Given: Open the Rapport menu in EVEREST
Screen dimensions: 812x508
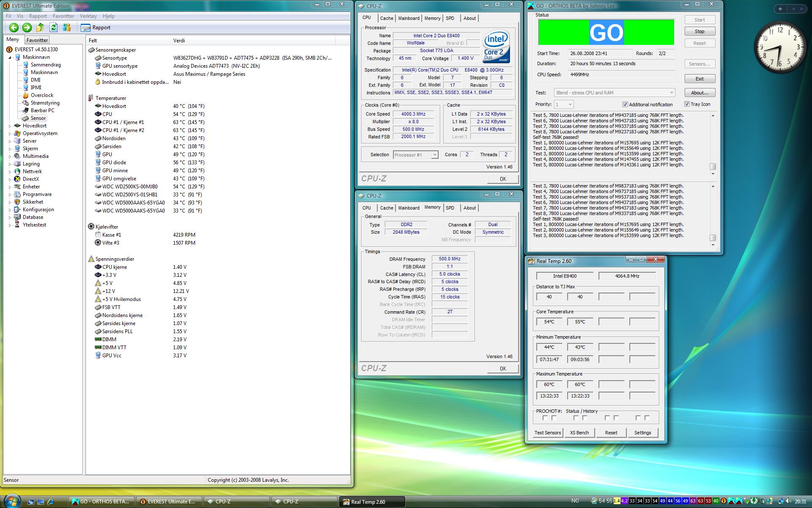Looking at the screenshot, I should pyautogui.click(x=38, y=16).
